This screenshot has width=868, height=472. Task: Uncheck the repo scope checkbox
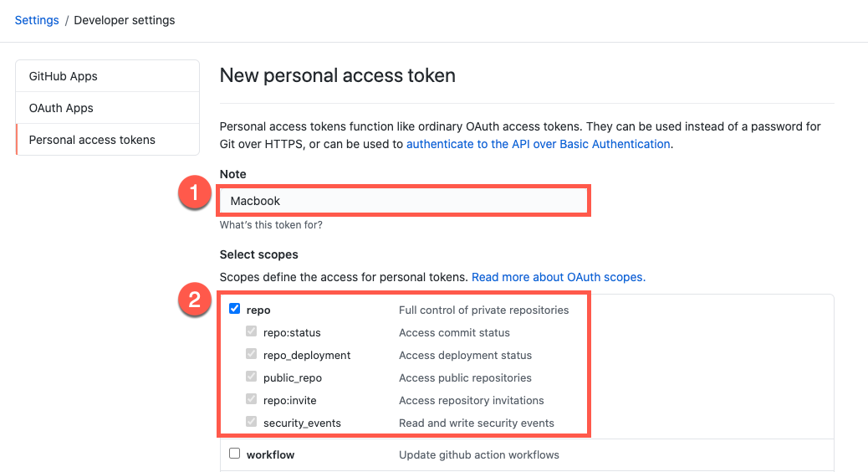pyautogui.click(x=235, y=309)
